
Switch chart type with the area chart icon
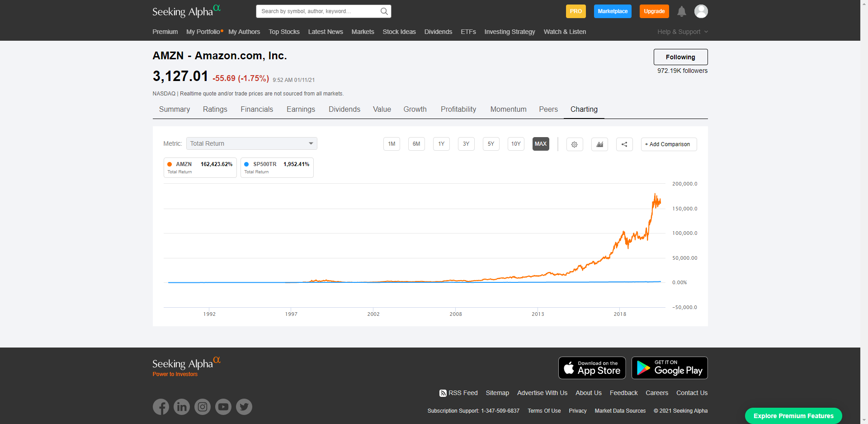click(599, 144)
